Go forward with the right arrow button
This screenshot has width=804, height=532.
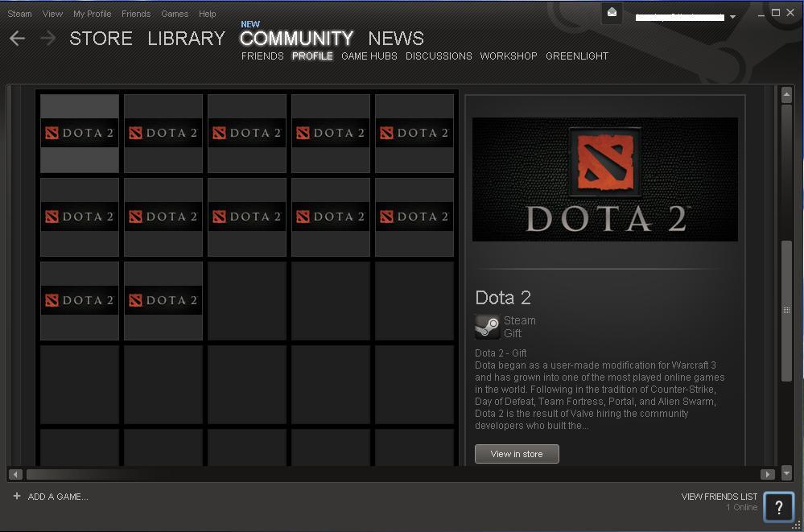point(47,38)
